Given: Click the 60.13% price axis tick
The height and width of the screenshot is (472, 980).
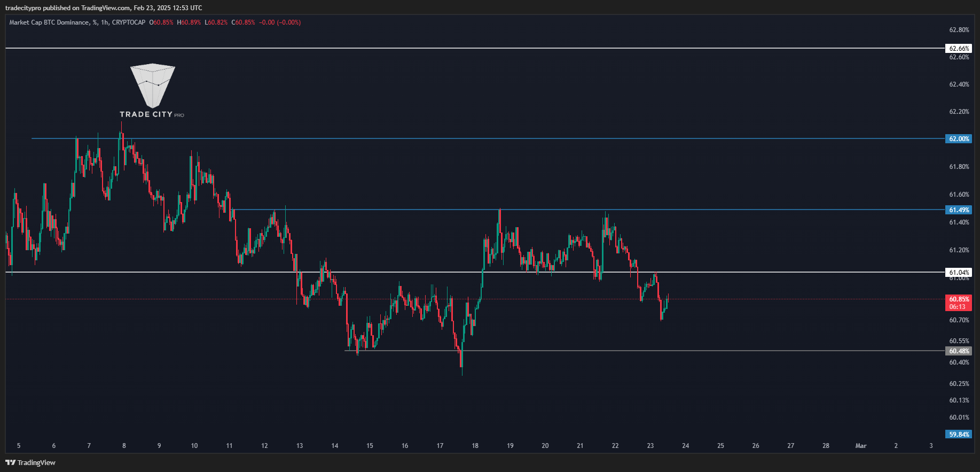Looking at the screenshot, I should (959, 400).
